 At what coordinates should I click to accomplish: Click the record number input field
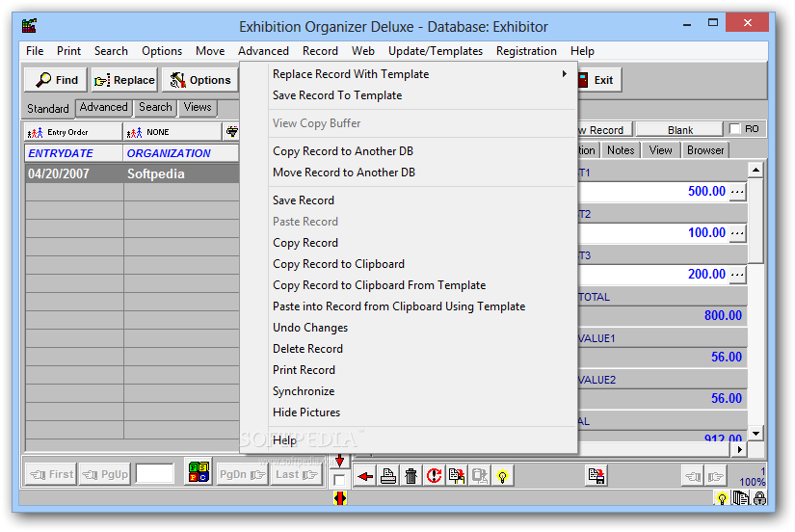pyautogui.click(x=154, y=474)
